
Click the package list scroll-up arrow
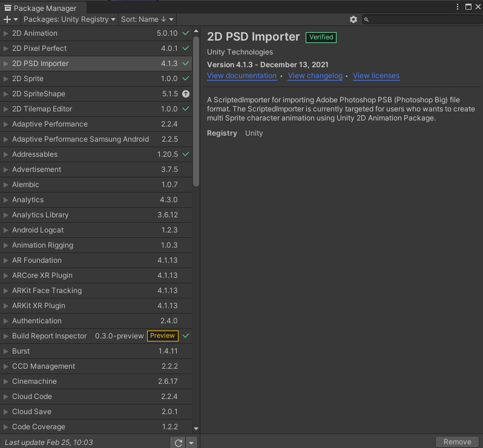(196, 31)
